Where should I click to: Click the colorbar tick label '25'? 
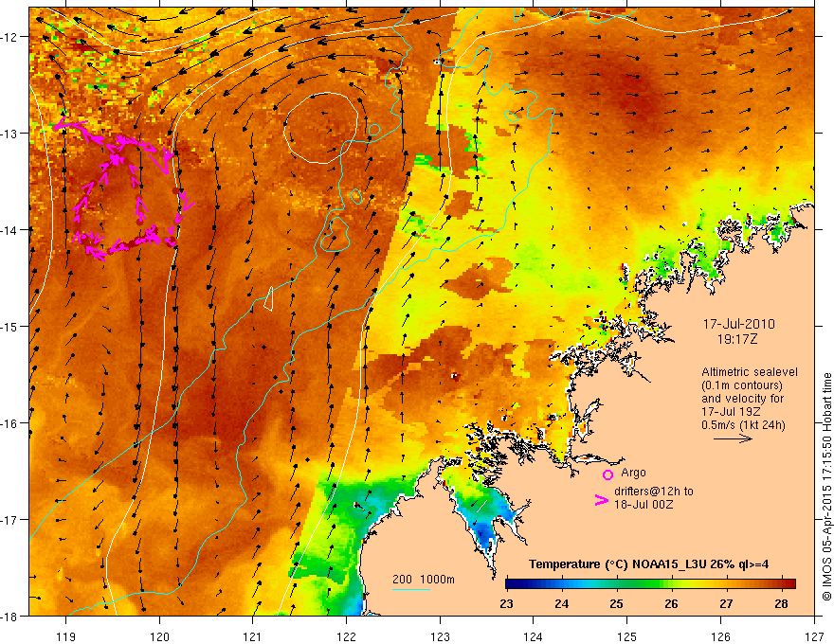(x=616, y=603)
